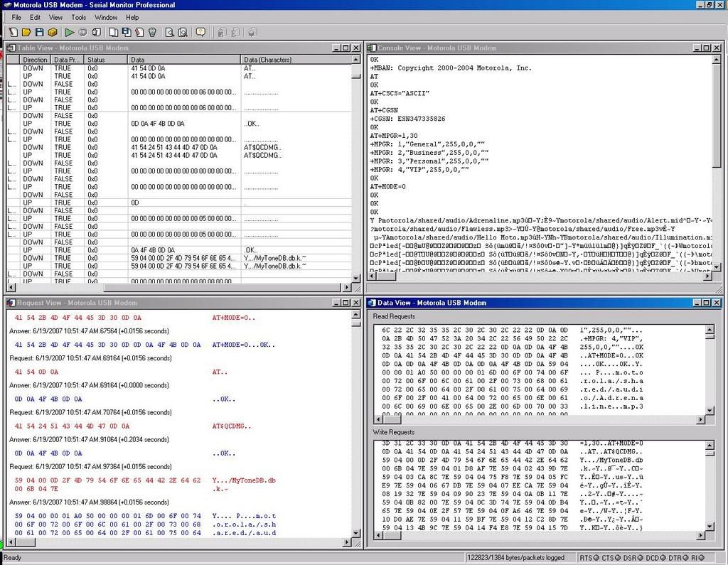Click the Request View window title icon

tap(11, 303)
